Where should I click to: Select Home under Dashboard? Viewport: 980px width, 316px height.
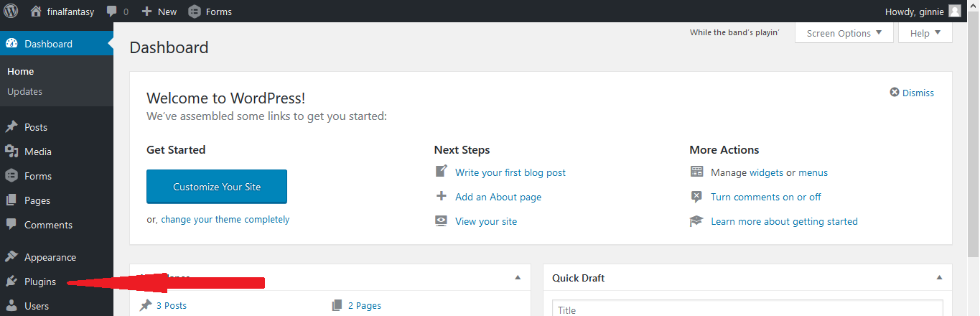[21, 71]
